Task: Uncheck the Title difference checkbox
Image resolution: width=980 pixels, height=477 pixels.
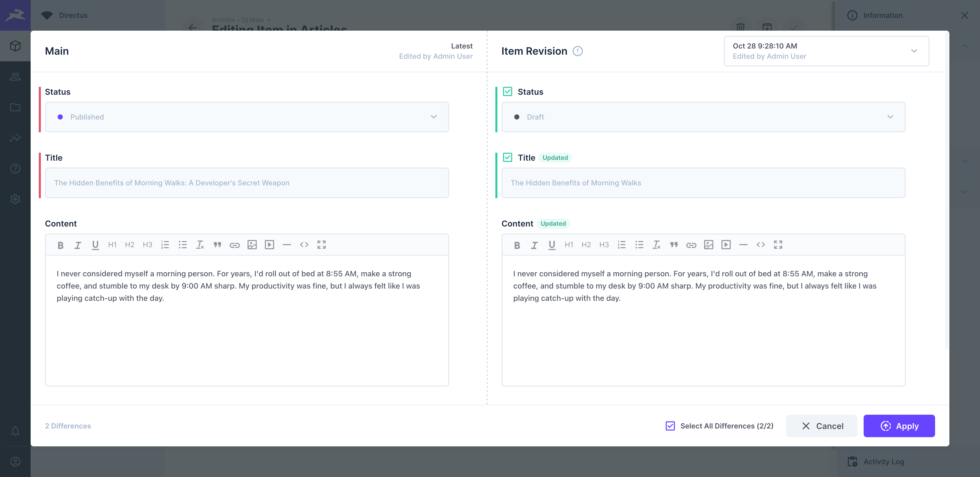Action: click(x=508, y=157)
